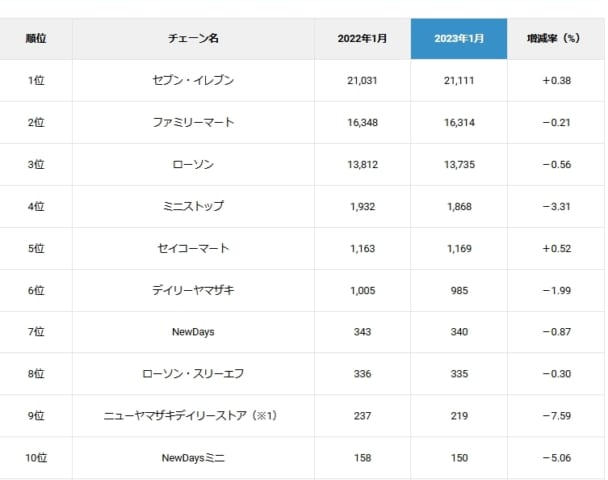The height and width of the screenshot is (480, 608).
Task: Select the −7.59 growth rate value
Action: point(555,416)
